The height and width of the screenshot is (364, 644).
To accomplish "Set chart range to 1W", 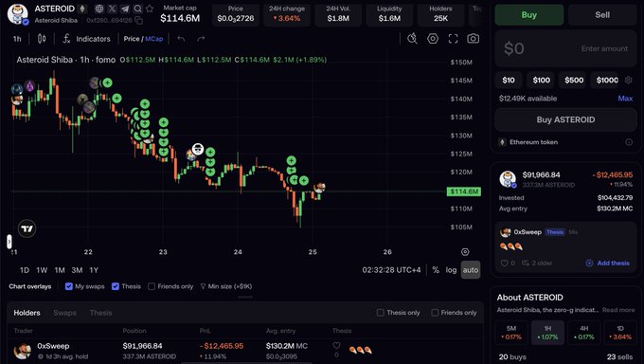I will pos(42,270).
